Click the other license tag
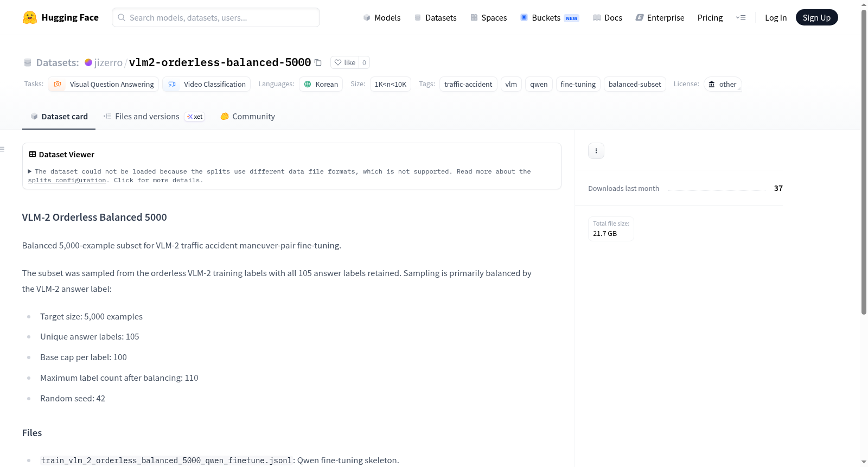Image resolution: width=868 pixels, height=467 pixels. pyautogui.click(x=723, y=84)
